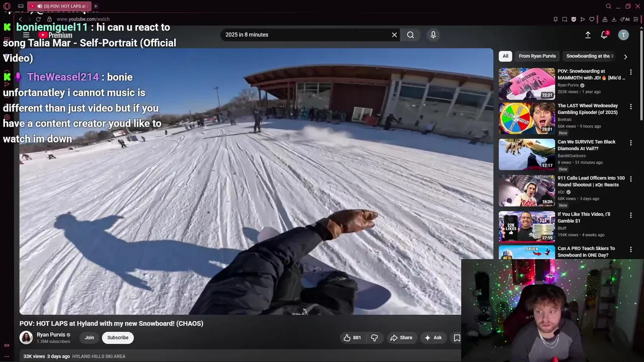Screen dimensions: 644x362
Task: Open the Opera main menu logo
Action: (7, 6)
